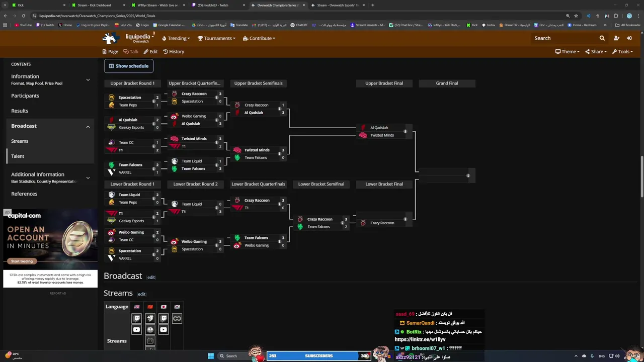This screenshot has width=644, height=362.
Task: Open the Theme dropdown
Action: pos(567,52)
